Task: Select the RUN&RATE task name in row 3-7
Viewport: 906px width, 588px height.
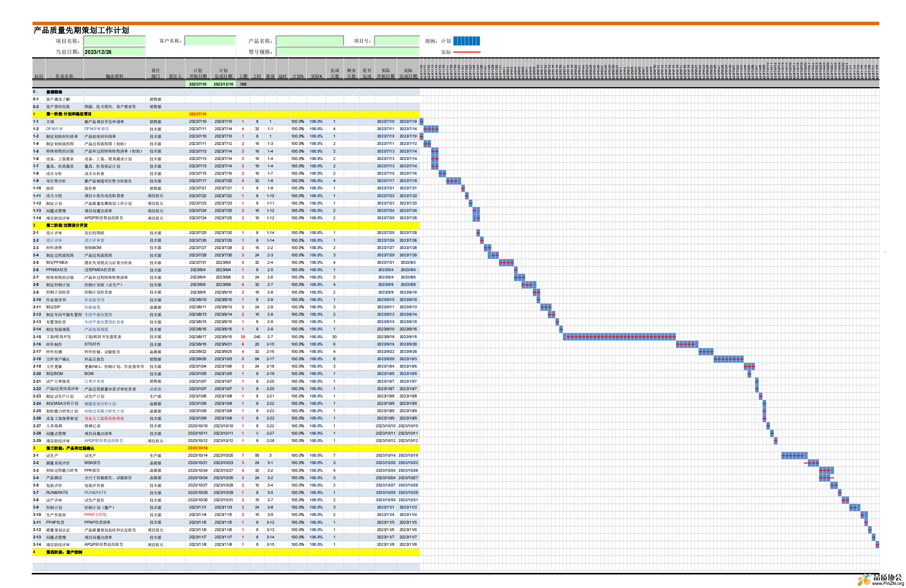Action: 57,493
